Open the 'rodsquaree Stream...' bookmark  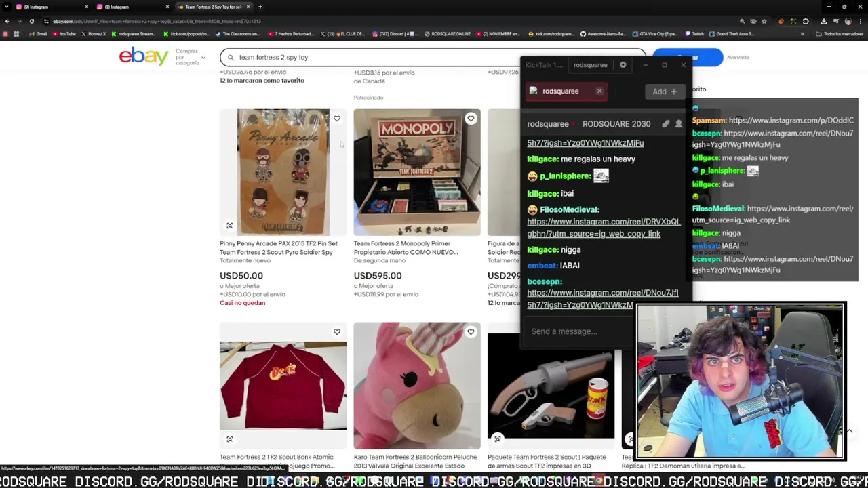[x=133, y=34]
